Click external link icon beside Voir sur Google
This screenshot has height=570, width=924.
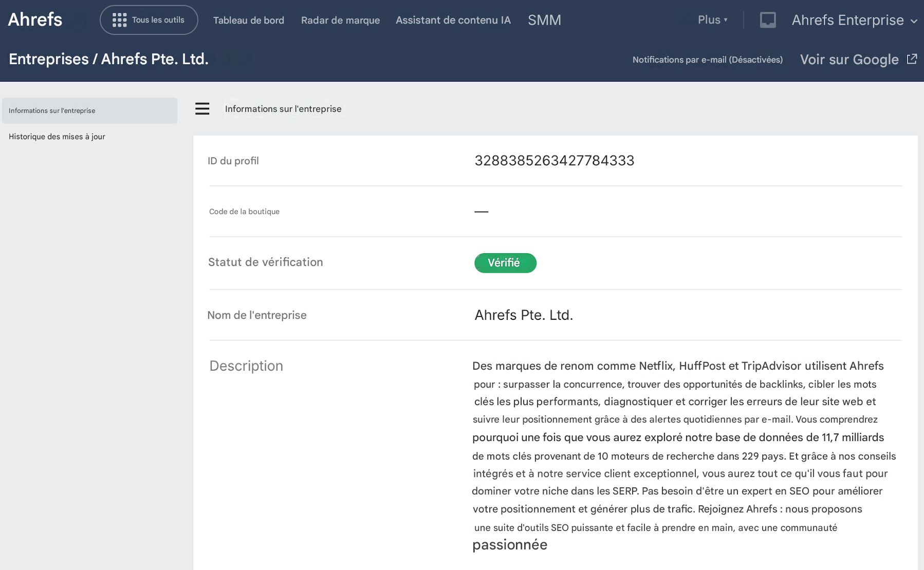pos(912,59)
